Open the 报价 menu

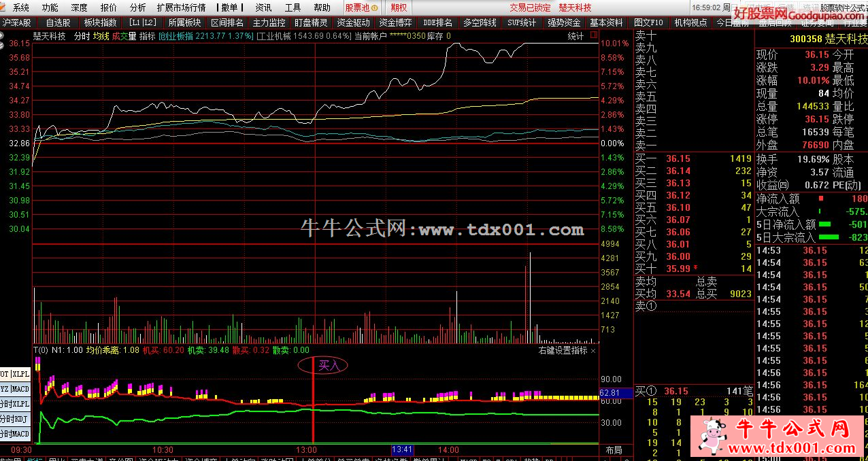coord(108,7)
